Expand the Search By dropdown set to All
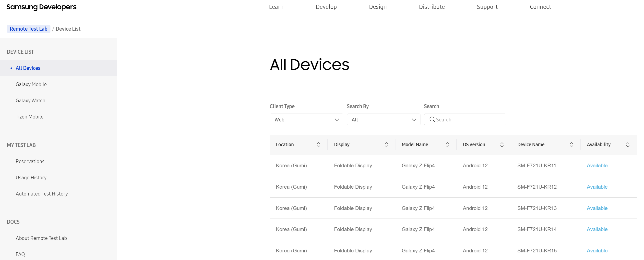 [383, 119]
